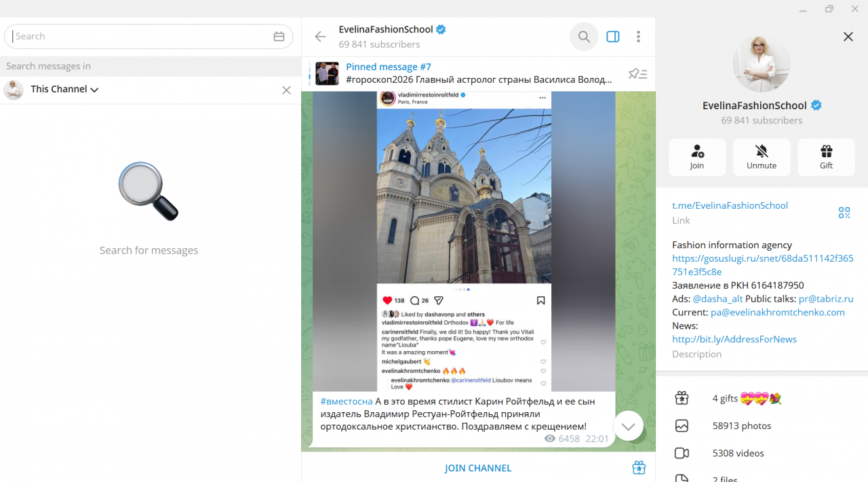
Task: Open the pinned messages list icon
Action: point(637,73)
